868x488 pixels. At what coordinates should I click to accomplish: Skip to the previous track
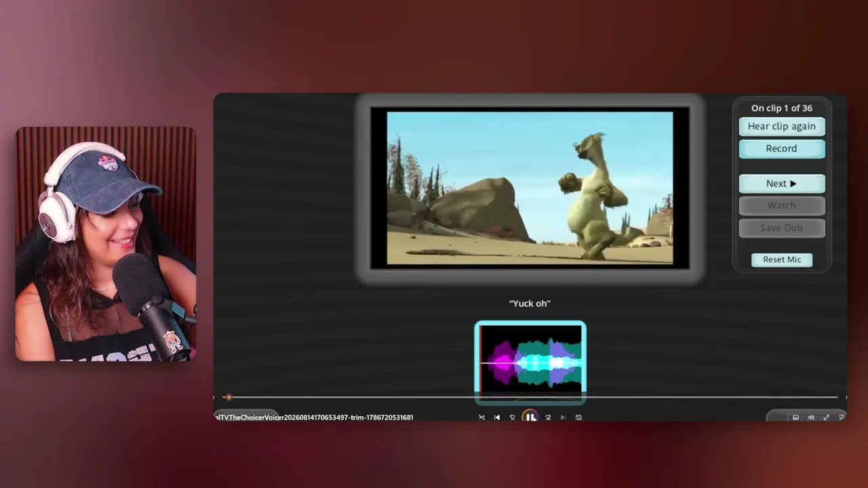pyautogui.click(x=497, y=418)
